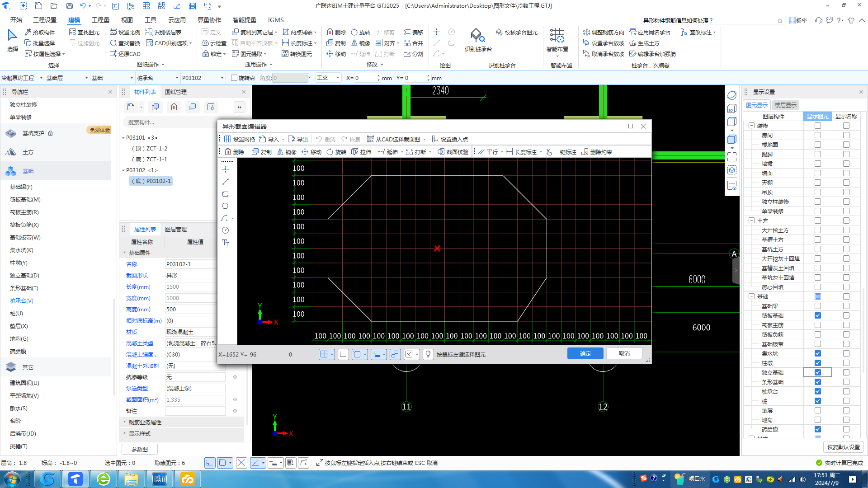Image resolution: width=868 pixels, height=488 pixels.
Task: Click Windows Start button
Action: [x=12, y=479]
